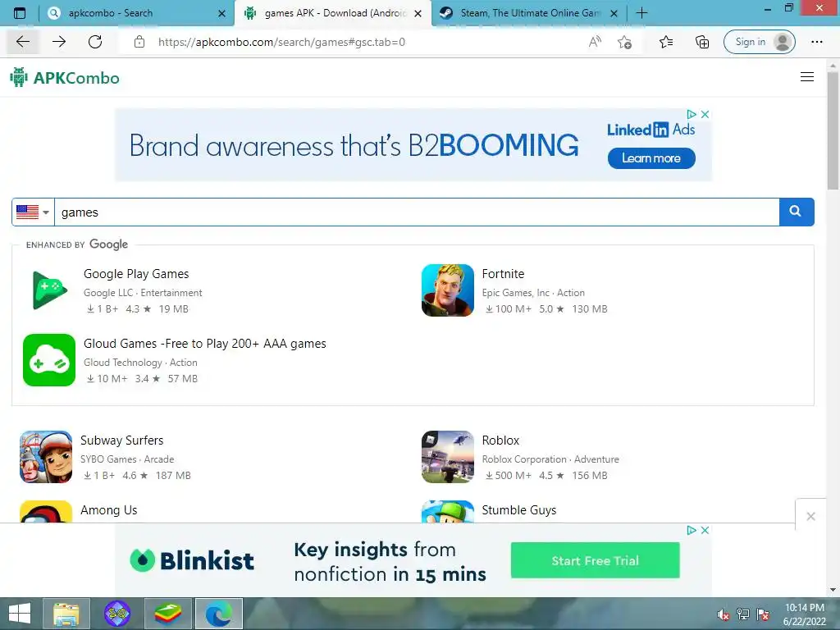Open the Subway Surfers app icon

pos(46,457)
